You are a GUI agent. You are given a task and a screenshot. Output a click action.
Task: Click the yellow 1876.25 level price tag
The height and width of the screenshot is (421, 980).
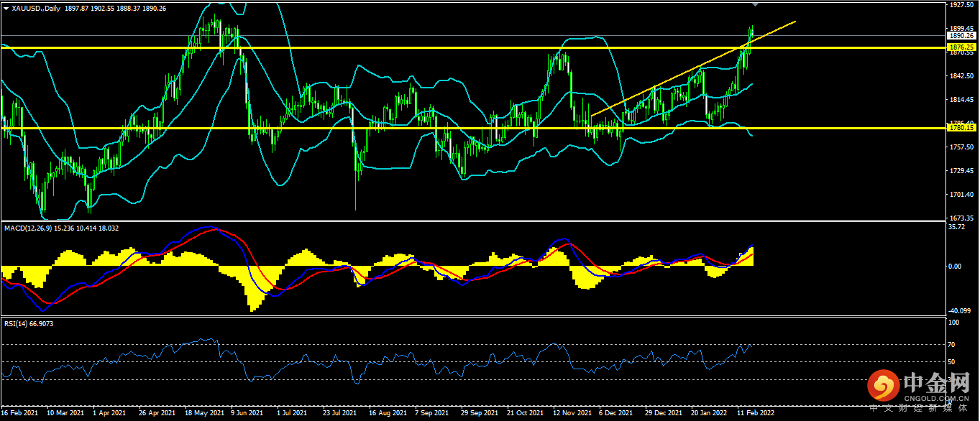tap(961, 47)
